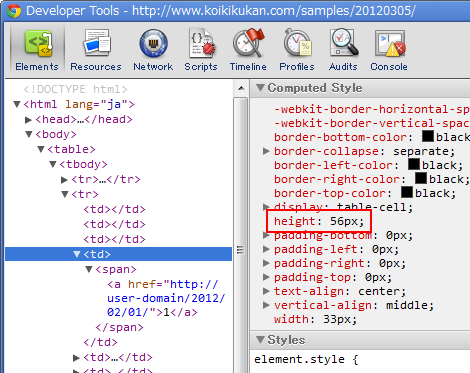Click the scrollbar up arrow

[241, 89]
